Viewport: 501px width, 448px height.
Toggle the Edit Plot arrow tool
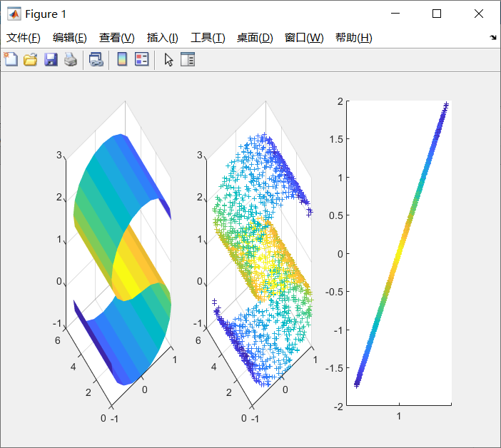click(168, 60)
